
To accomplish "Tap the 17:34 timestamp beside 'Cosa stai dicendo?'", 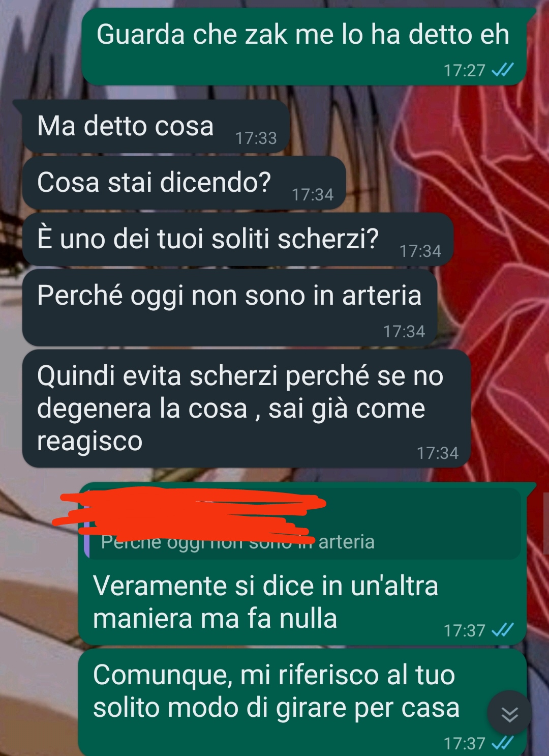I will pos(313,194).
